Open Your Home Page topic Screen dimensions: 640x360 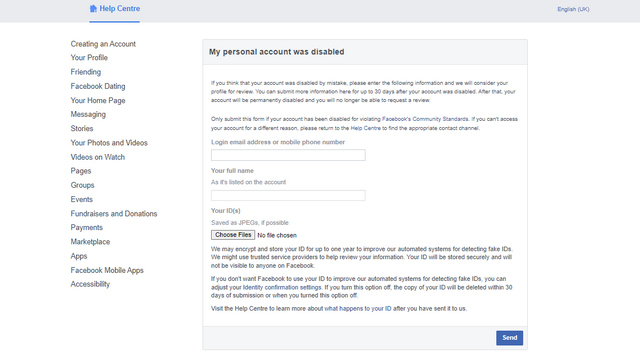click(x=98, y=100)
